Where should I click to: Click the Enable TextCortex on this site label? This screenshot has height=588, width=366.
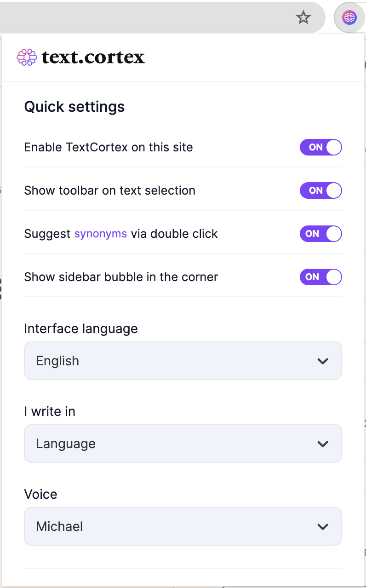pos(109,147)
